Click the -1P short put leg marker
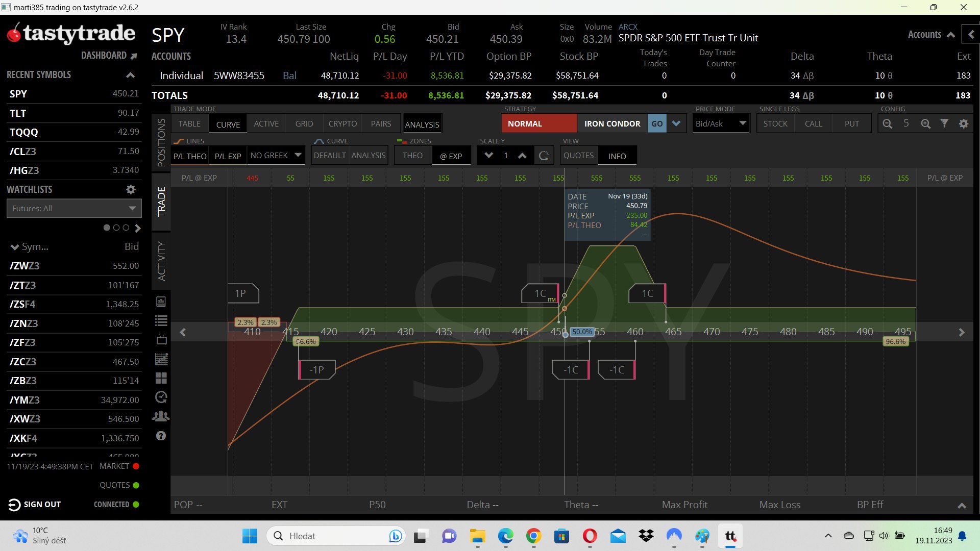This screenshot has width=980, height=551. pos(317,370)
